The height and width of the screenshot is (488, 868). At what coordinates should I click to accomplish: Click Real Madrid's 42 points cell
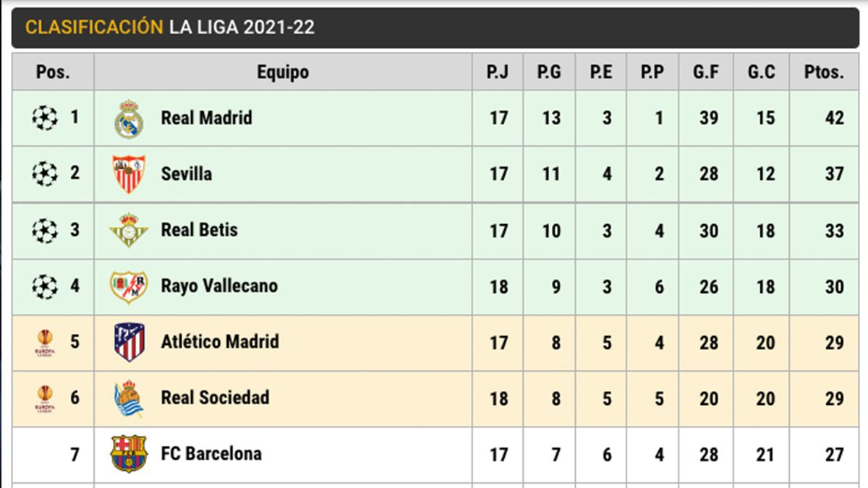click(x=834, y=118)
